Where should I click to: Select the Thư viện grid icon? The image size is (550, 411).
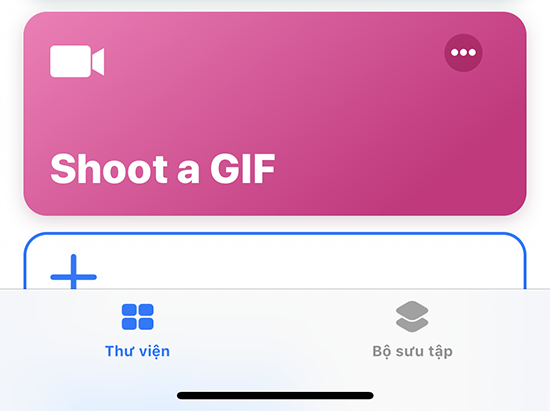[138, 317]
